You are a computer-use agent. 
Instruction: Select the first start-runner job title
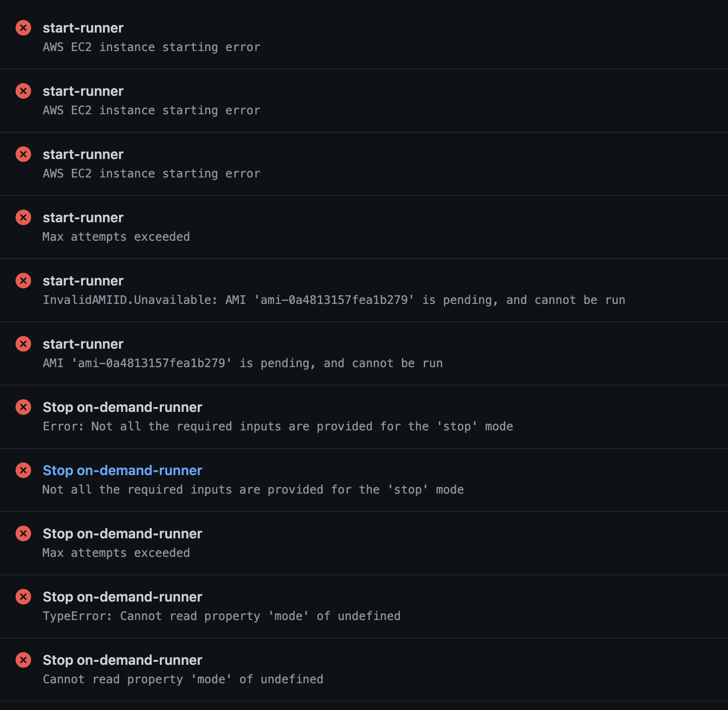click(x=83, y=28)
